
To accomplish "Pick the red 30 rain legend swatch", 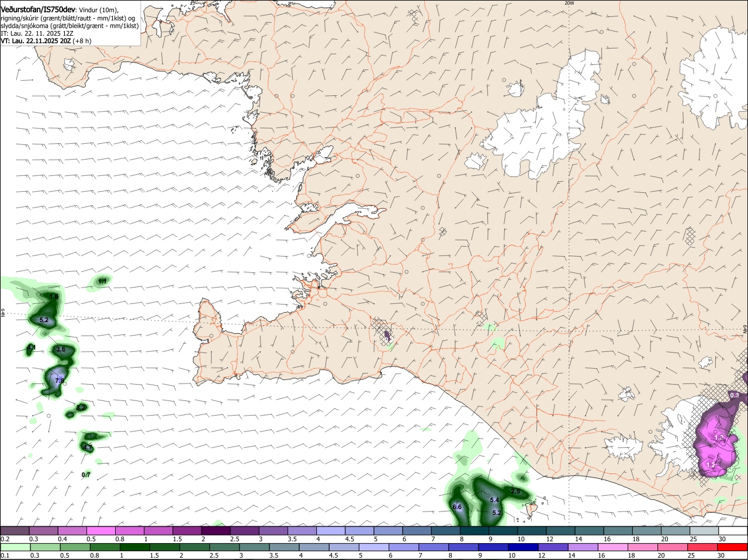I will (x=733, y=547).
